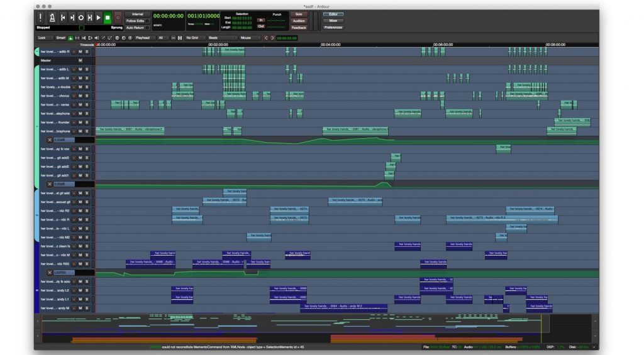Select the long andy M region

tap(344, 309)
